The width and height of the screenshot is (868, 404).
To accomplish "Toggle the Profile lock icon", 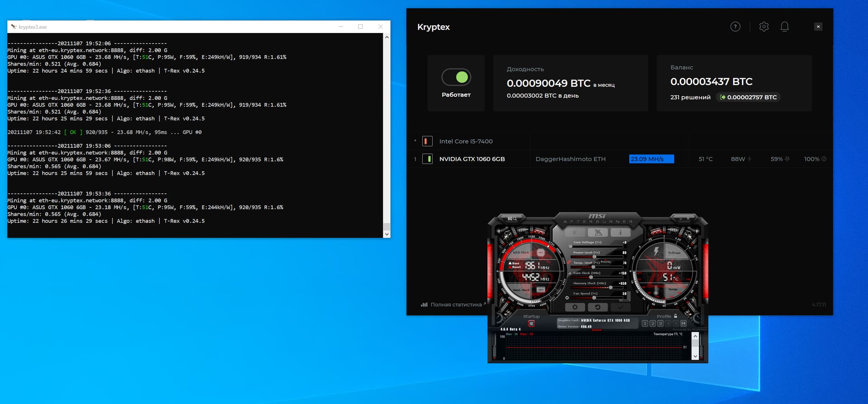I will tap(675, 316).
